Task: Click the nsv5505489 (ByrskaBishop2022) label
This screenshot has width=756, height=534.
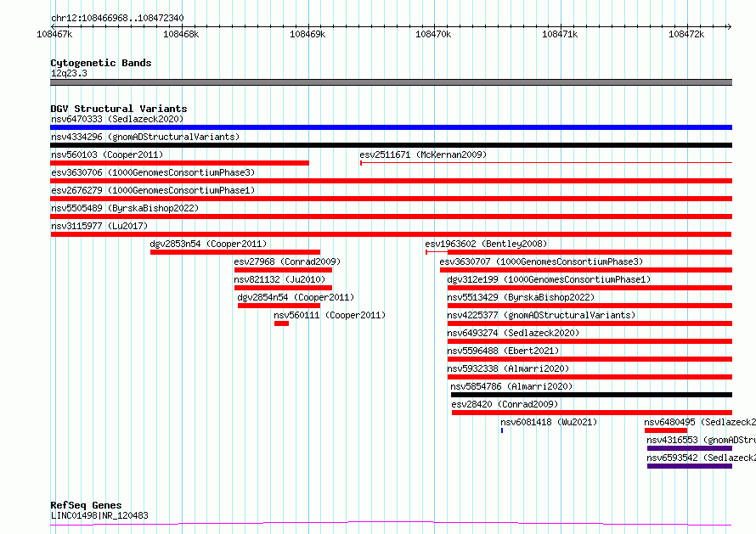Action: click(x=125, y=208)
